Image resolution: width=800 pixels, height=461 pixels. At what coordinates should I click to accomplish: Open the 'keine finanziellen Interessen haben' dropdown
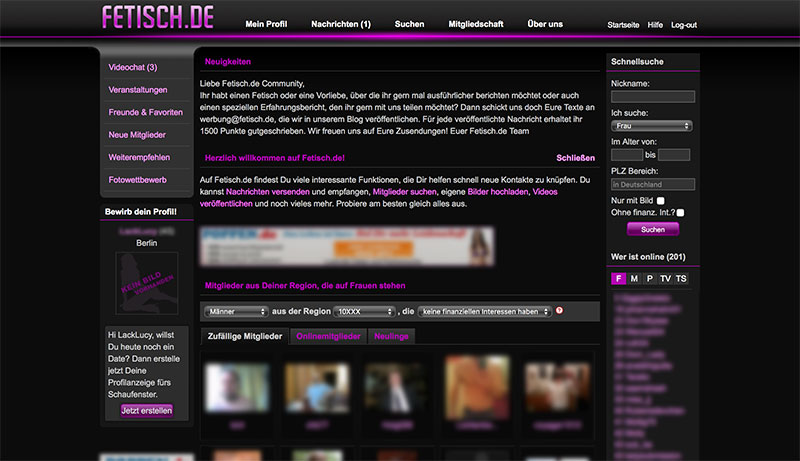tap(484, 312)
